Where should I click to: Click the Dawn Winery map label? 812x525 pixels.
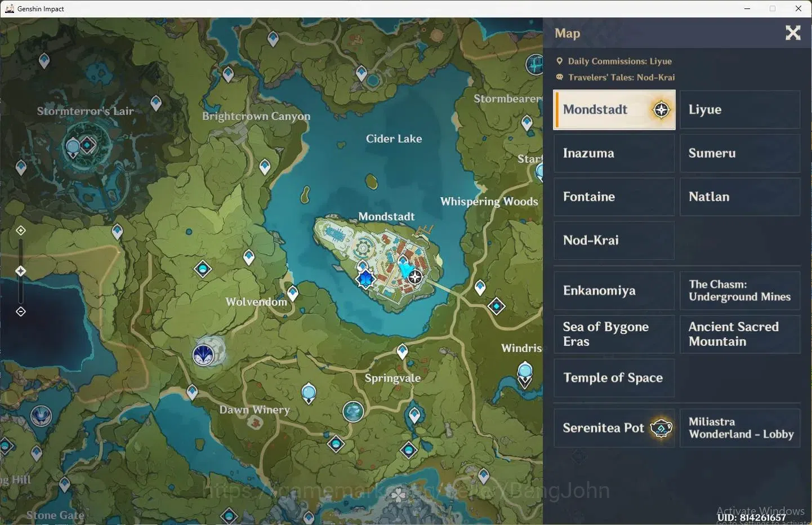255,410
